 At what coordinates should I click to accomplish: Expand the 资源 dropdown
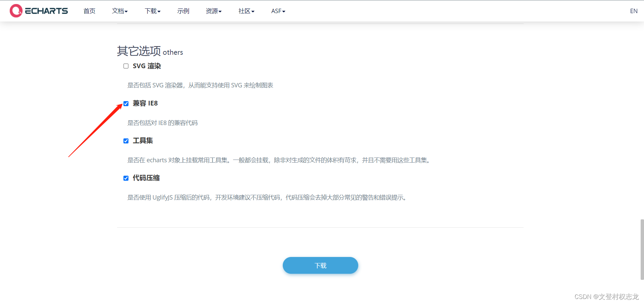point(213,11)
